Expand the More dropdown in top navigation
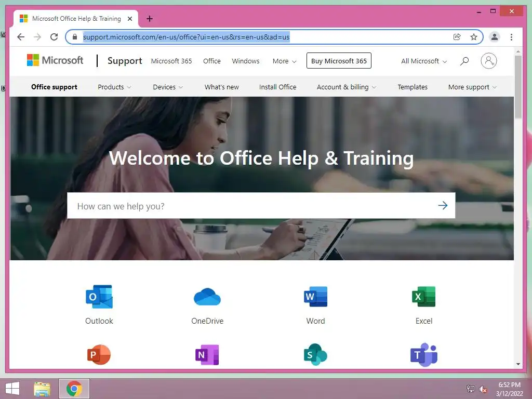The height and width of the screenshot is (399, 532). [x=284, y=61]
